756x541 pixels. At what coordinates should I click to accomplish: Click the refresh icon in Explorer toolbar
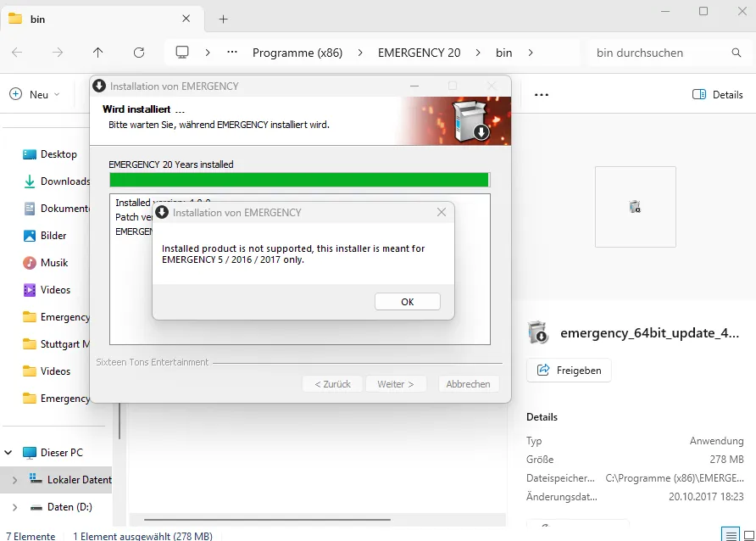tap(139, 53)
